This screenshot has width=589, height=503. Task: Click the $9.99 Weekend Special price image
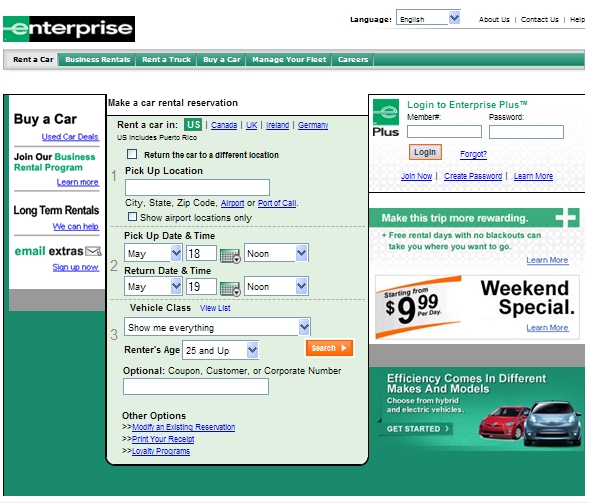(x=417, y=307)
